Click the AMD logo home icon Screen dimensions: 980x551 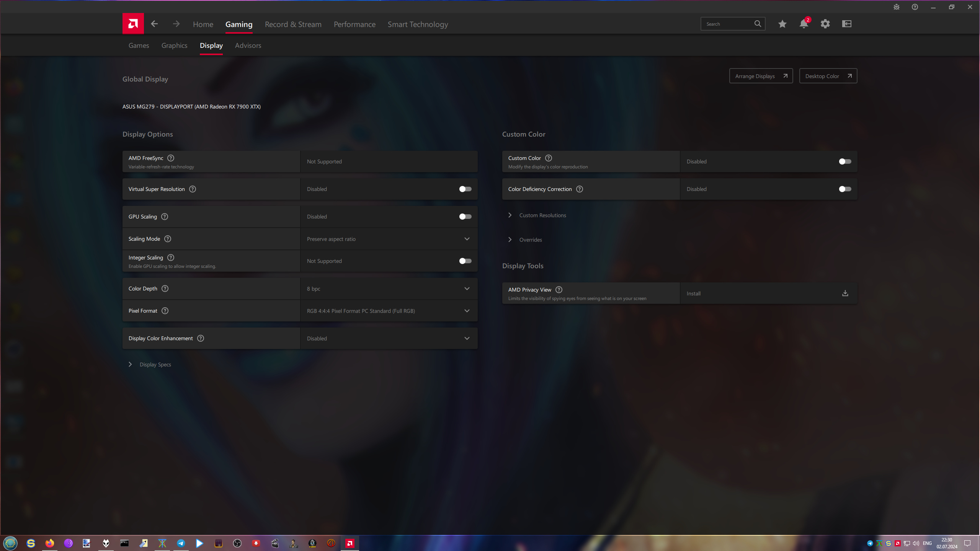click(x=133, y=24)
